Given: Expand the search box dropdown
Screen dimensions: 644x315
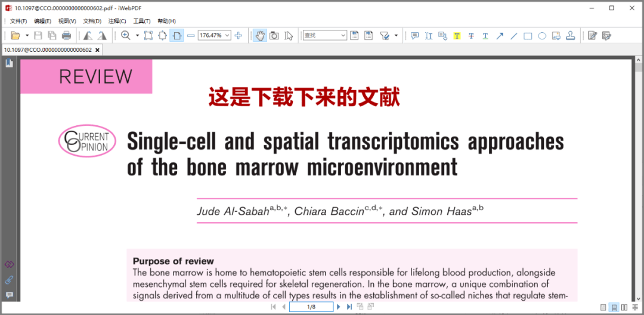Looking at the screenshot, I should [x=343, y=36].
